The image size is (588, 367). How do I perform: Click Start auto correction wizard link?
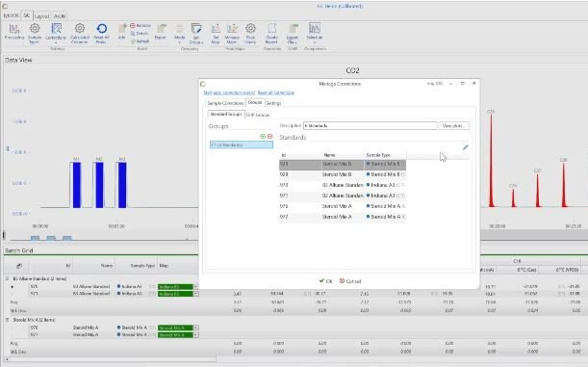pyautogui.click(x=229, y=93)
